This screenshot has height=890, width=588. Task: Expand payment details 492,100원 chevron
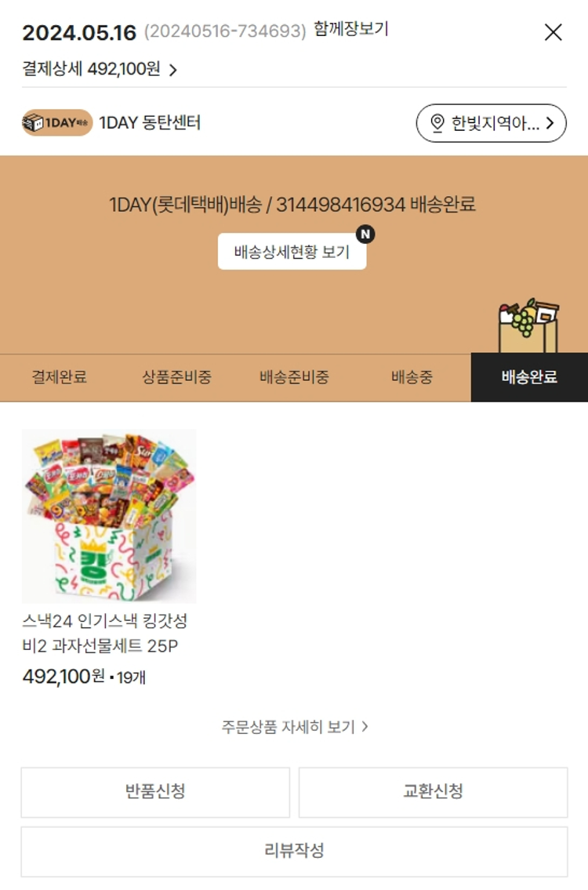tap(173, 70)
